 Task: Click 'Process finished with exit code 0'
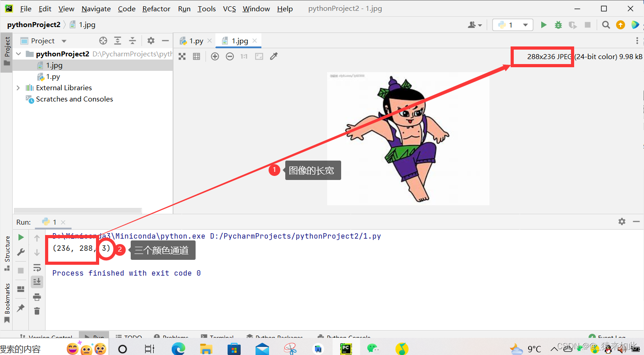[127, 273]
